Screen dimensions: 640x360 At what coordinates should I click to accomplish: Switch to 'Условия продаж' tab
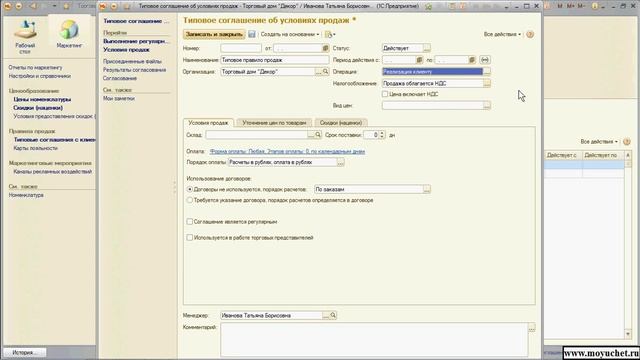208,122
